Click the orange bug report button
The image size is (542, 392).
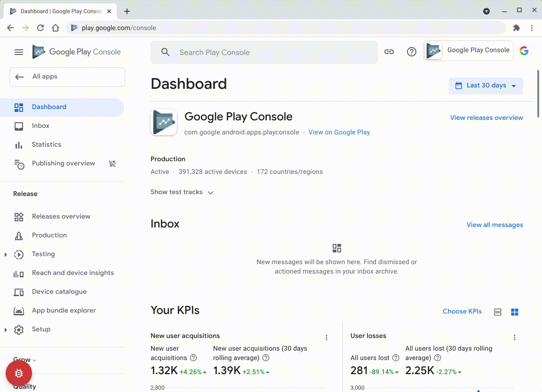19,374
